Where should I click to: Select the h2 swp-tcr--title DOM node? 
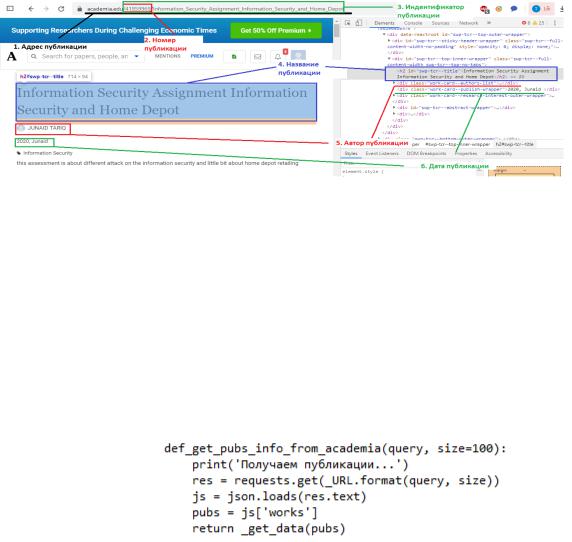point(471,74)
